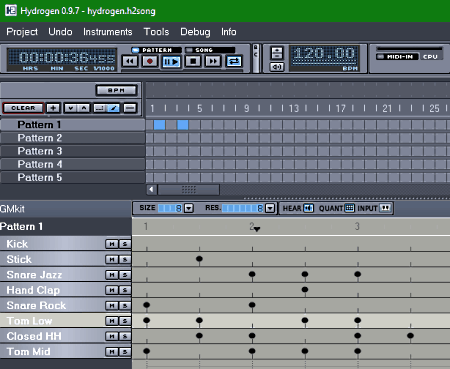Mute the Tom Mid instrument
This screenshot has height=369, width=450.
pos(112,351)
